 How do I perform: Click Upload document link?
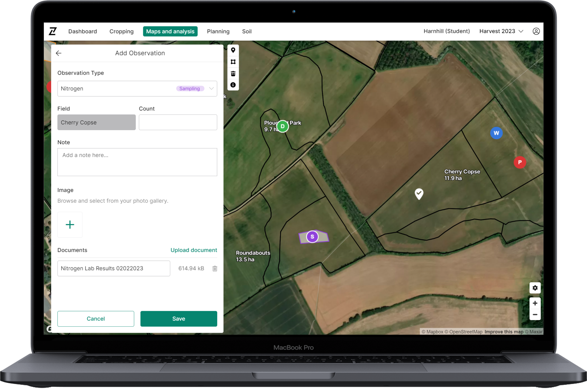tap(194, 250)
